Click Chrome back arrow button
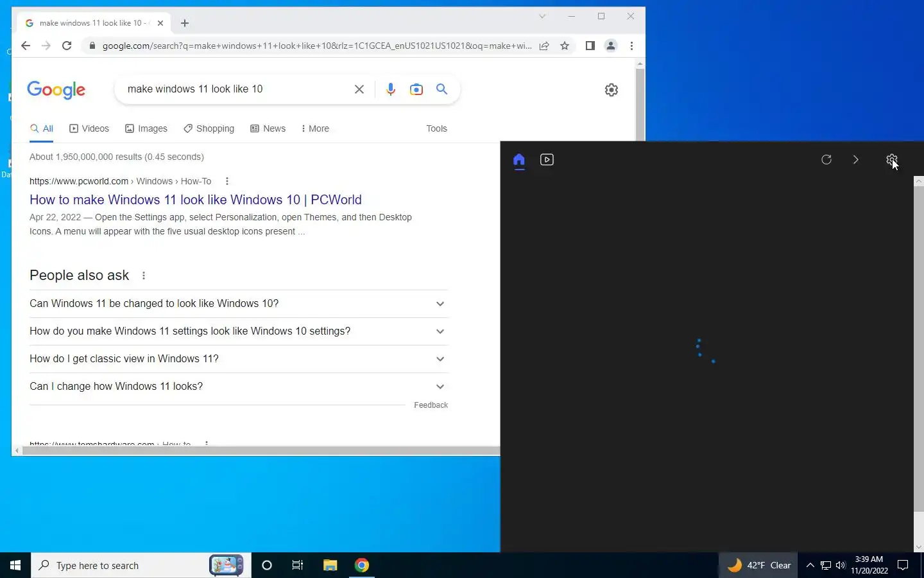 click(26, 46)
